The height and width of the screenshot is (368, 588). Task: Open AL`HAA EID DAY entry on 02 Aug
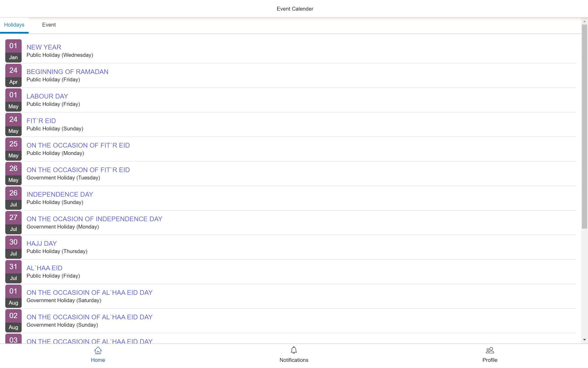pos(90,317)
